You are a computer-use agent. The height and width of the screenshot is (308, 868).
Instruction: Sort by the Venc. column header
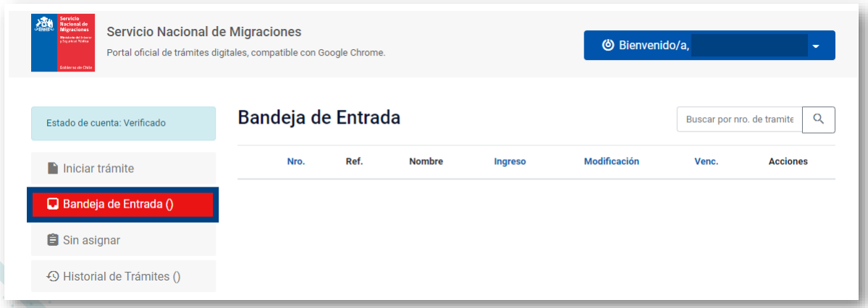(x=707, y=161)
